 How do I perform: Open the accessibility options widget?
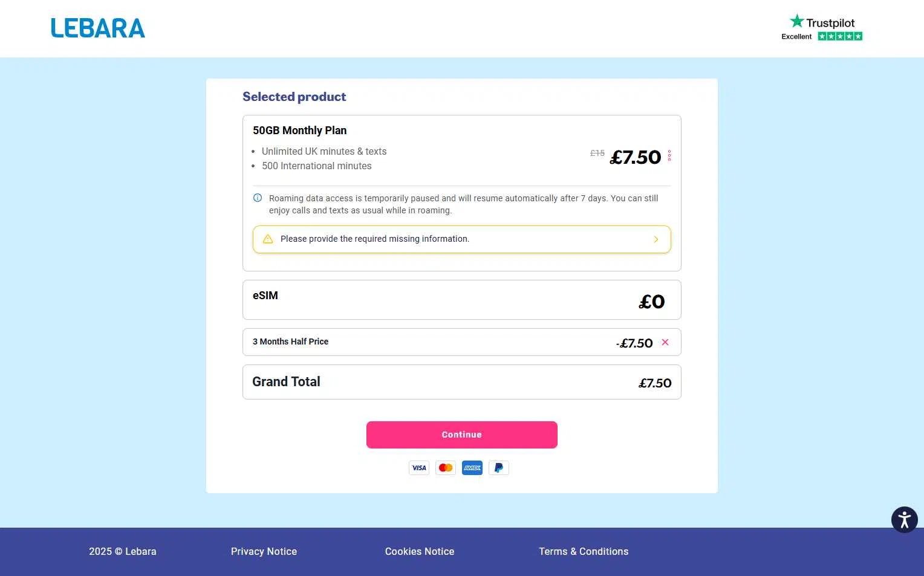pyautogui.click(x=904, y=520)
